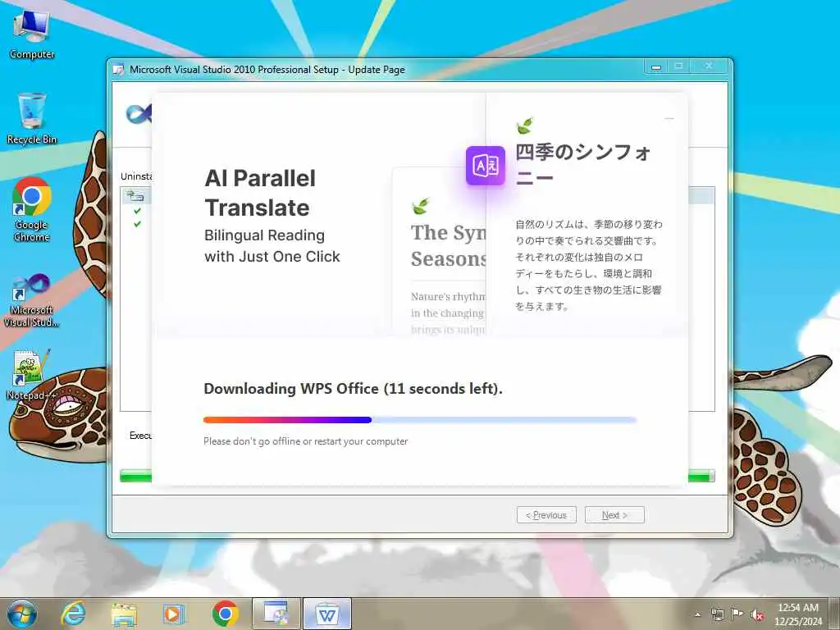Click "Downloading WPS Office" status text
This screenshot has height=630, width=840.
coord(353,388)
